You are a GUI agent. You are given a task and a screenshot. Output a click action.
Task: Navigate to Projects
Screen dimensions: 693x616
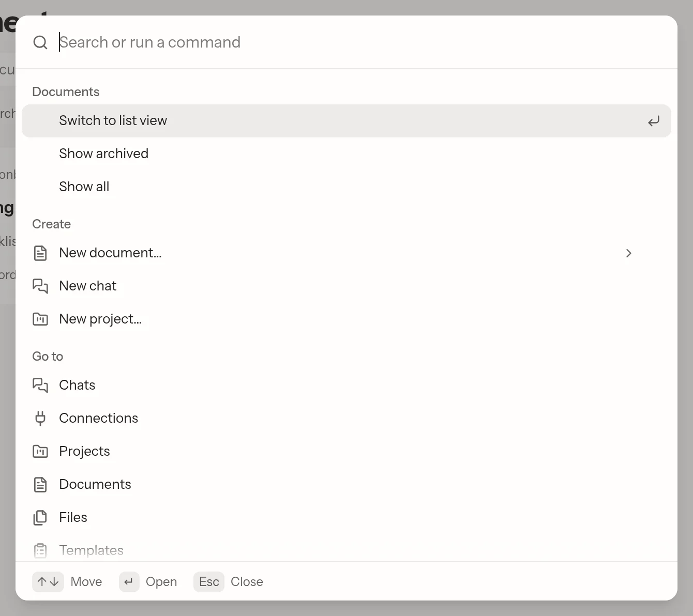tap(346, 452)
